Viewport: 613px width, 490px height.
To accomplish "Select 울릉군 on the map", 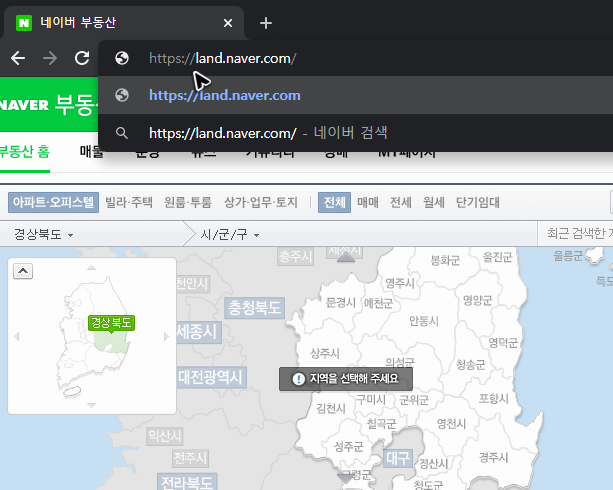I will tap(568, 256).
